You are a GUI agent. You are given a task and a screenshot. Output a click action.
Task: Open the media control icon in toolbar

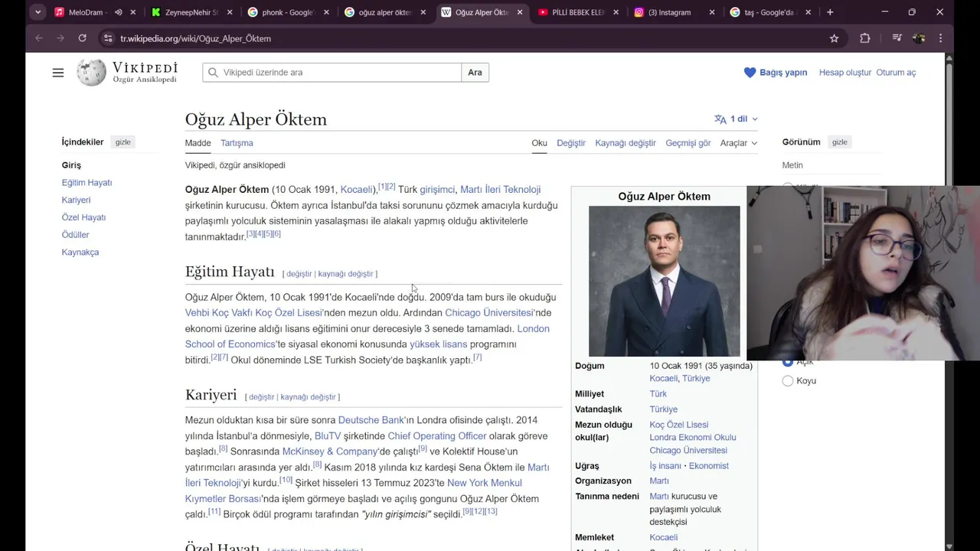click(897, 38)
